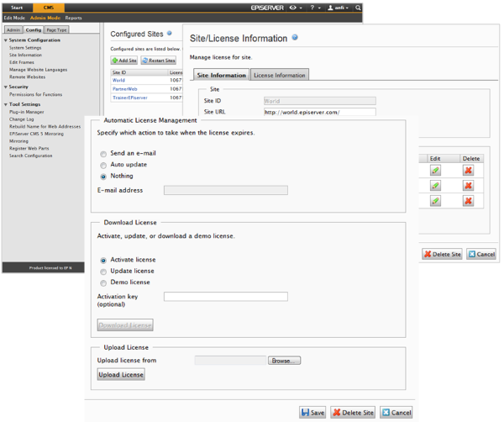Select the 'Send an e-mail' radio option
Viewport: 504px width, 422px height.
pyautogui.click(x=103, y=154)
